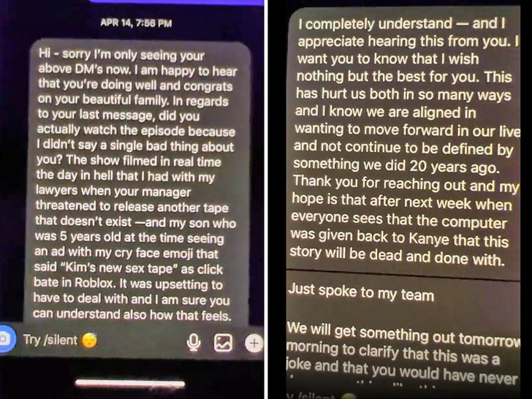Tap the "Just spoke to my team" message
Screen dimensions: 532x399
361,292
